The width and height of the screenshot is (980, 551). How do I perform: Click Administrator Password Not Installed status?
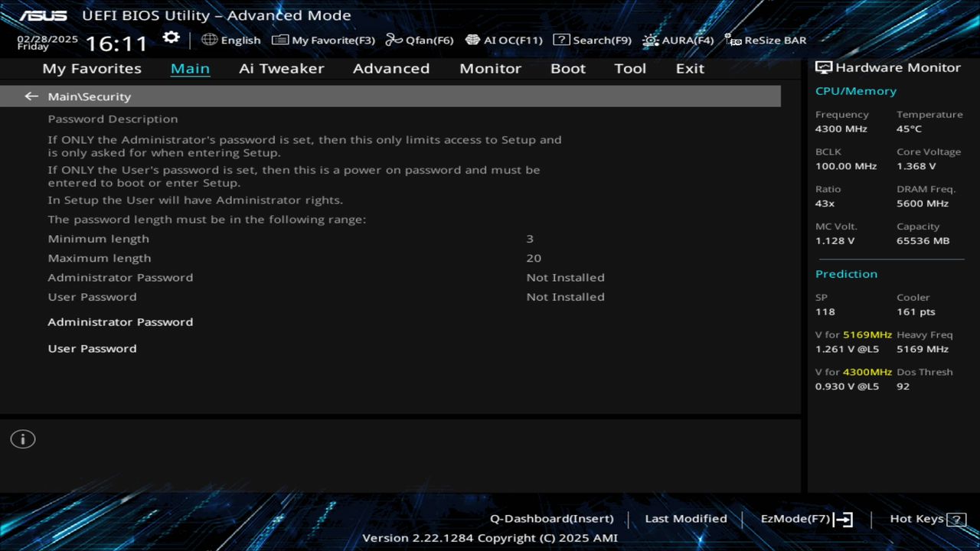tap(565, 277)
